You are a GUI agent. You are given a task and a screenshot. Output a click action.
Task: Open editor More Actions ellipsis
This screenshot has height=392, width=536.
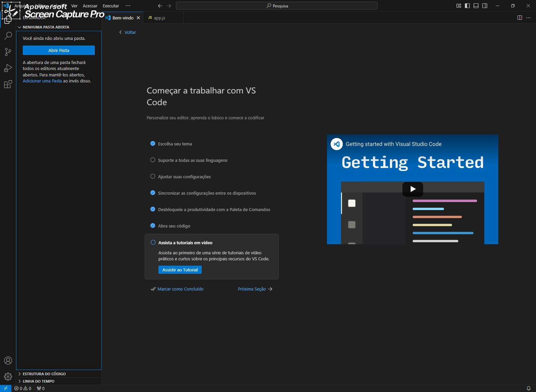click(528, 18)
